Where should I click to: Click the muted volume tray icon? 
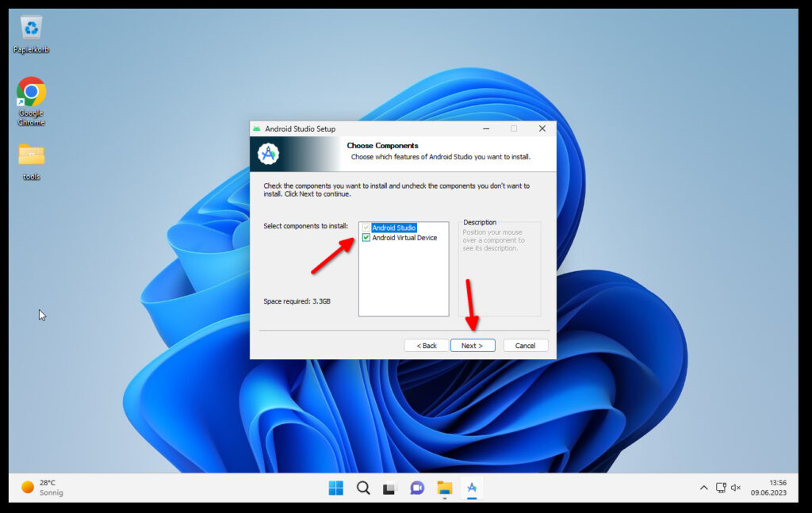(735, 488)
